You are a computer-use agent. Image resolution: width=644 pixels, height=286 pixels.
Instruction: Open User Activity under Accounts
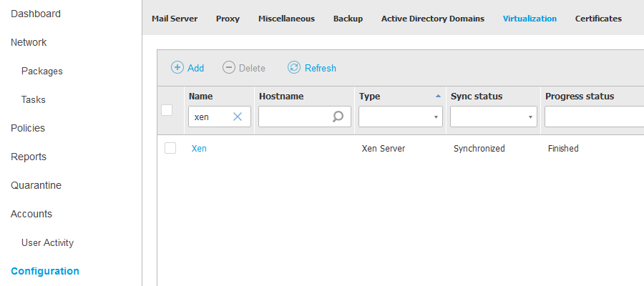click(x=47, y=242)
